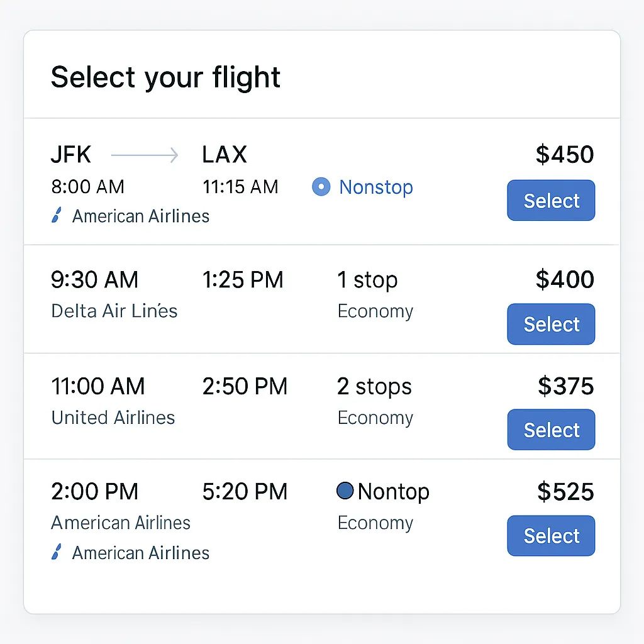This screenshot has height=644, width=644.
Task: Click American Airlines logo icon on last flight
Action: 56,553
